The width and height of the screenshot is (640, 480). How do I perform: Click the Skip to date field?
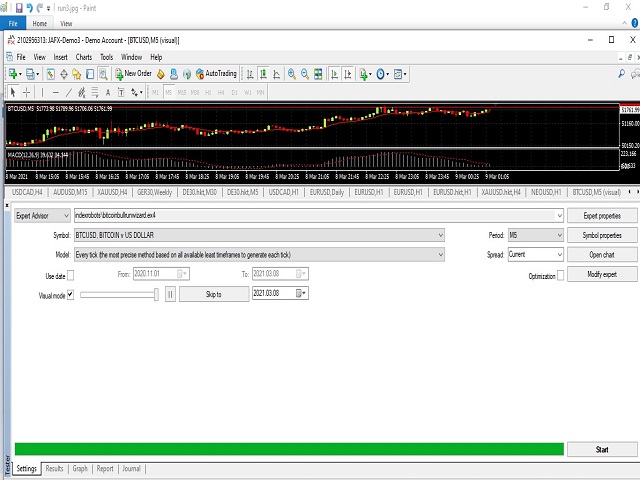click(280, 294)
